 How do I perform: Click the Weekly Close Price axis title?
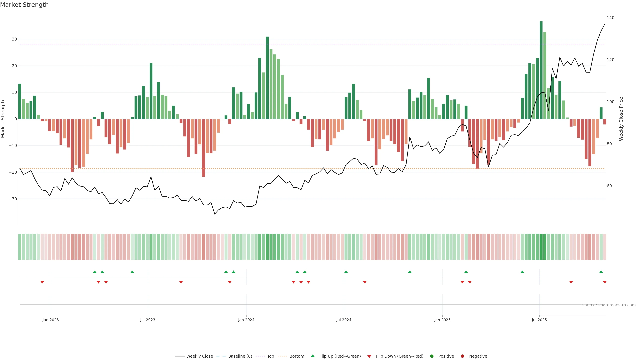621,119
